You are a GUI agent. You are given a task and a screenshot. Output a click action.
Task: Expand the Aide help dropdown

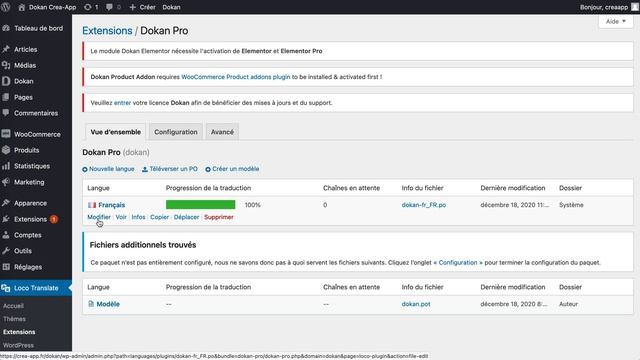[616, 21]
